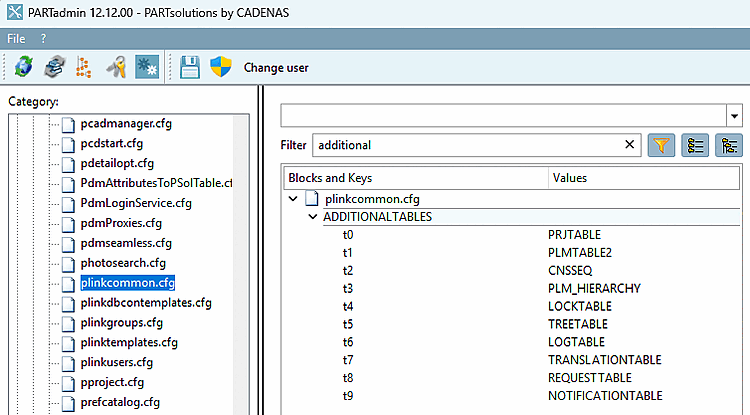Collapse the ADDITIONALTABLES block
This screenshot has height=415, width=750.
(x=313, y=217)
